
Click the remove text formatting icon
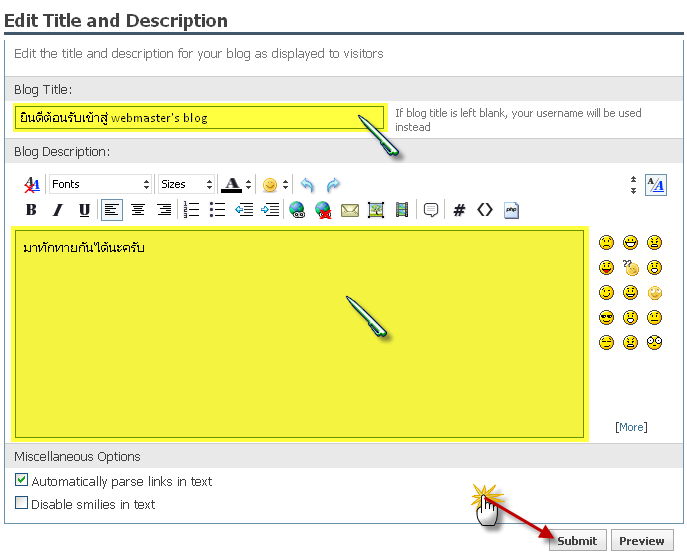(31, 185)
